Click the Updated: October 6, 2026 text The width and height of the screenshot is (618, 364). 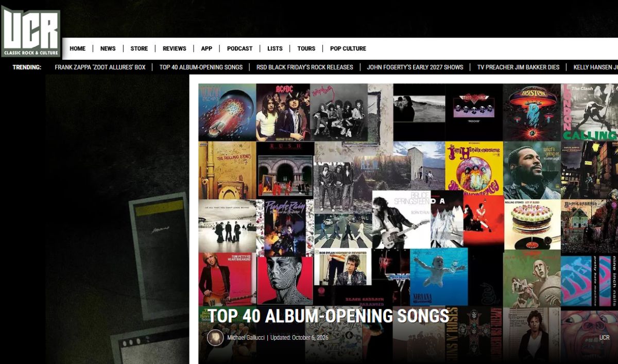tap(299, 338)
